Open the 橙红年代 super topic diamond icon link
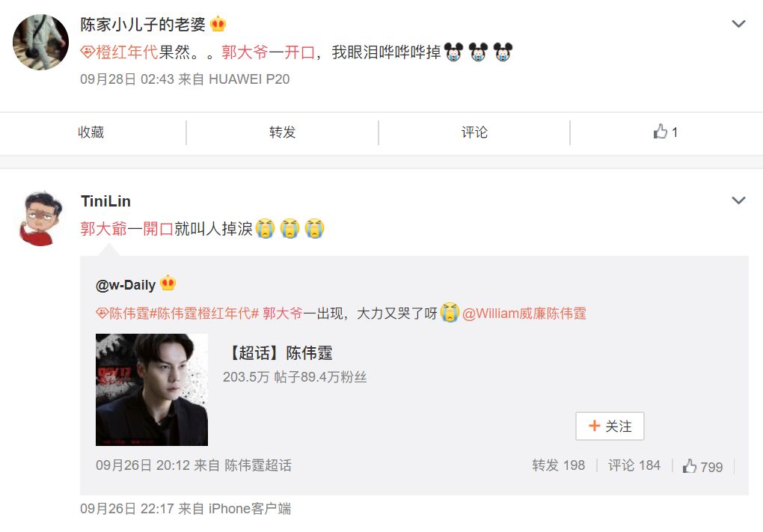The image size is (763, 532). click(x=87, y=52)
